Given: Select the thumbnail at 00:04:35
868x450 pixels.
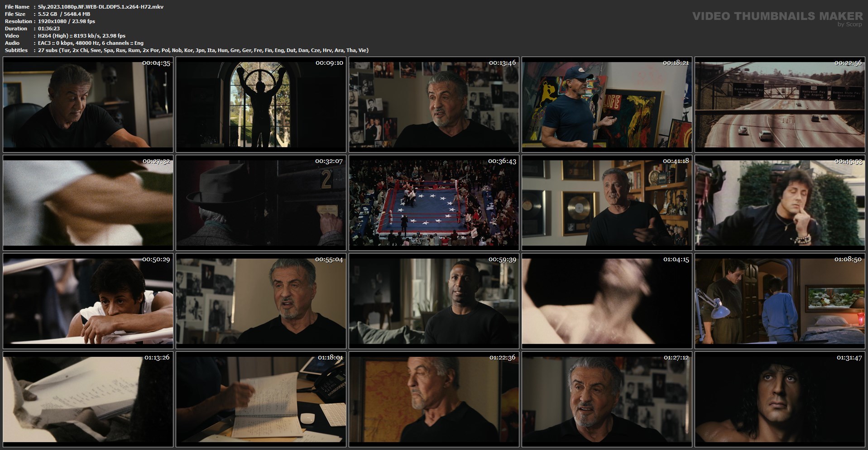Looking at the screenshot, I should (x=88, y=105).
